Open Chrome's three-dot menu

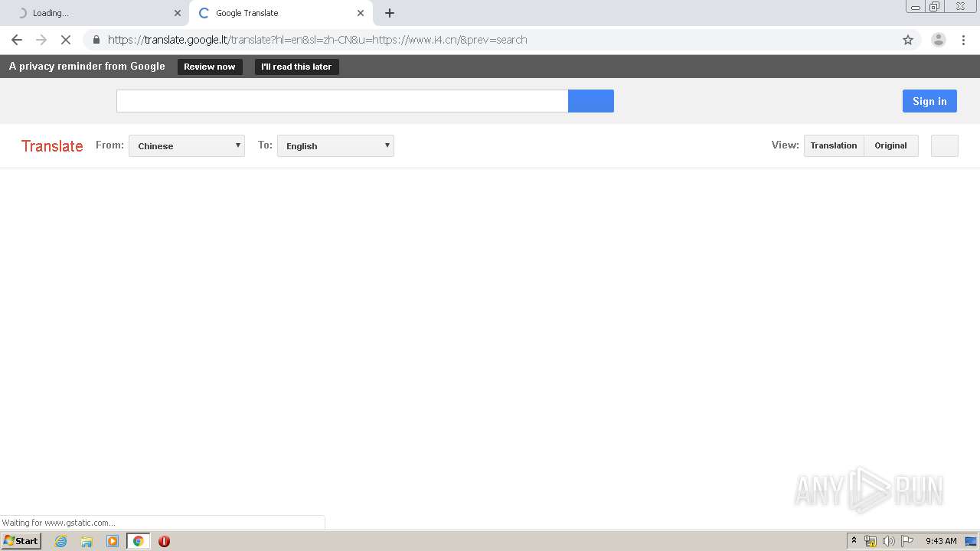coord(963,40)
